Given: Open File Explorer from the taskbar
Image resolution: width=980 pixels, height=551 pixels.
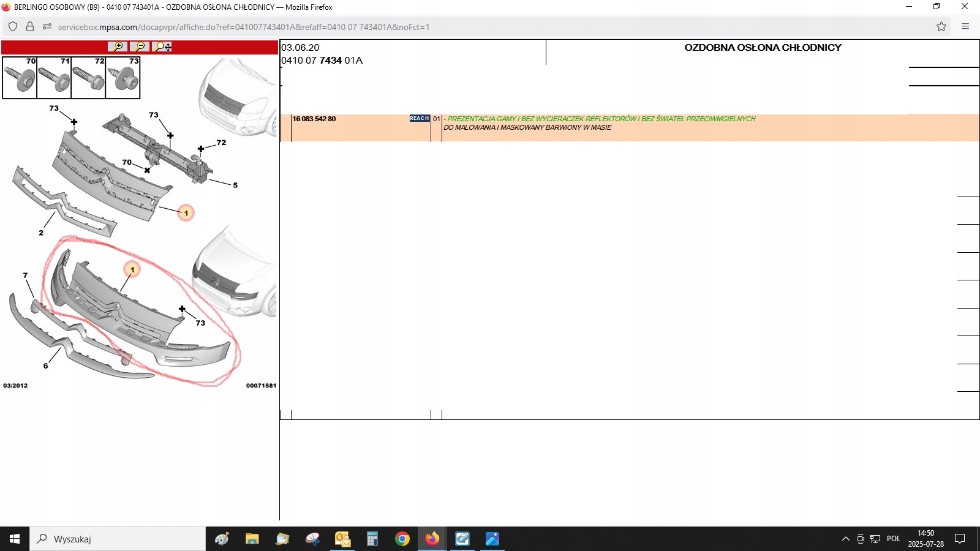Looking at the screenshot, I should (252, 539).
